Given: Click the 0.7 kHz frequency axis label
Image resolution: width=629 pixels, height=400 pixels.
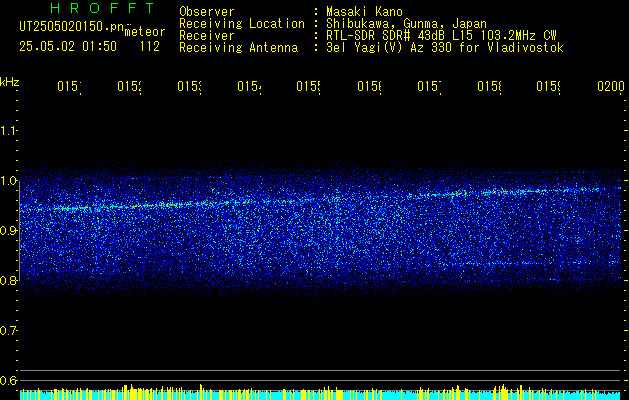Looking at the screenshot, I should [x=9, y=330].
